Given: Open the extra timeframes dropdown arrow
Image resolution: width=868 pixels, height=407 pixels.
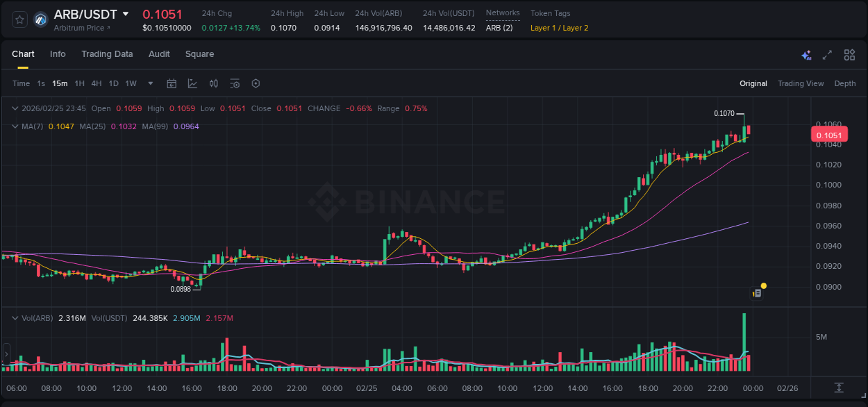Looking at the screenshot, I should [x=149, y=83].
